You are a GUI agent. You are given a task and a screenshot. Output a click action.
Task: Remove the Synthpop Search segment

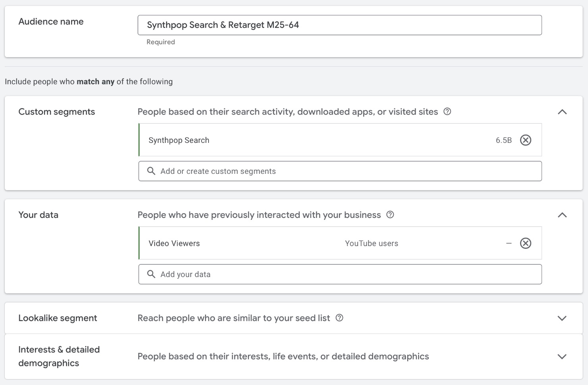(x=525, y=140)
